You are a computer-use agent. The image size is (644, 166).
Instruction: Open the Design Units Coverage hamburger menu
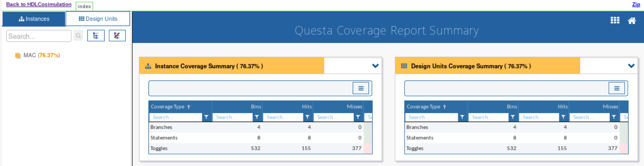tap(617, 88)
